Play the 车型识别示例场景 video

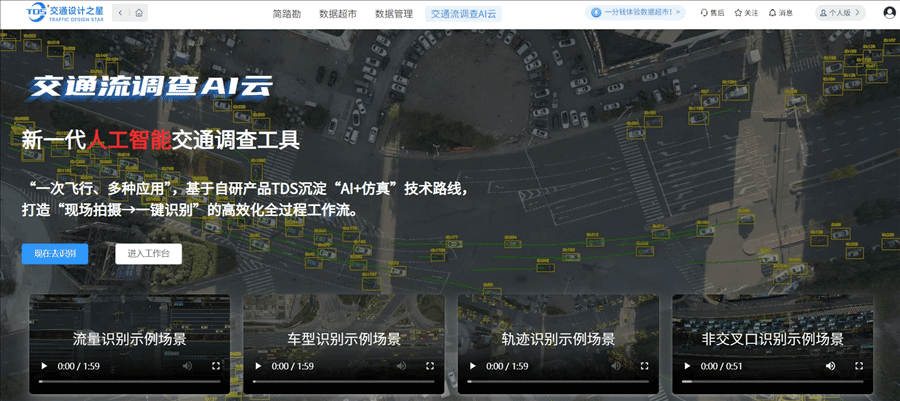point(258,366)
